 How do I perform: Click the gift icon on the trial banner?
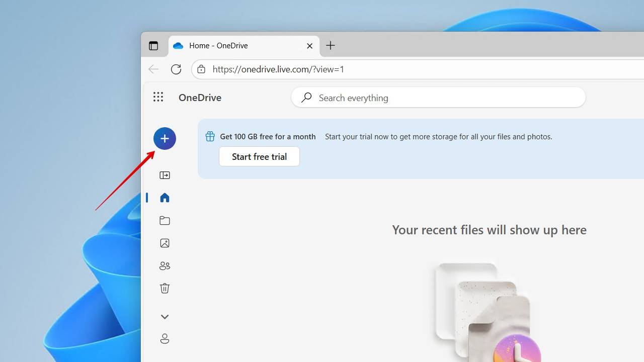[209, 136]
